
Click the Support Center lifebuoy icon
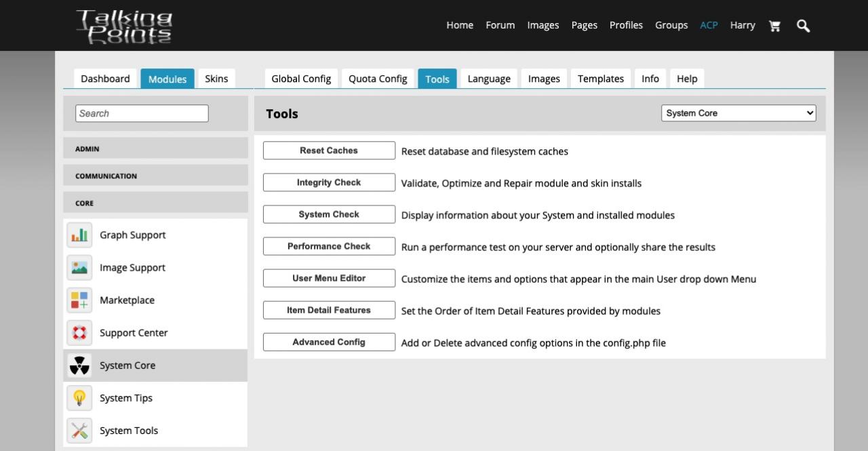click(x=79, y=333)
